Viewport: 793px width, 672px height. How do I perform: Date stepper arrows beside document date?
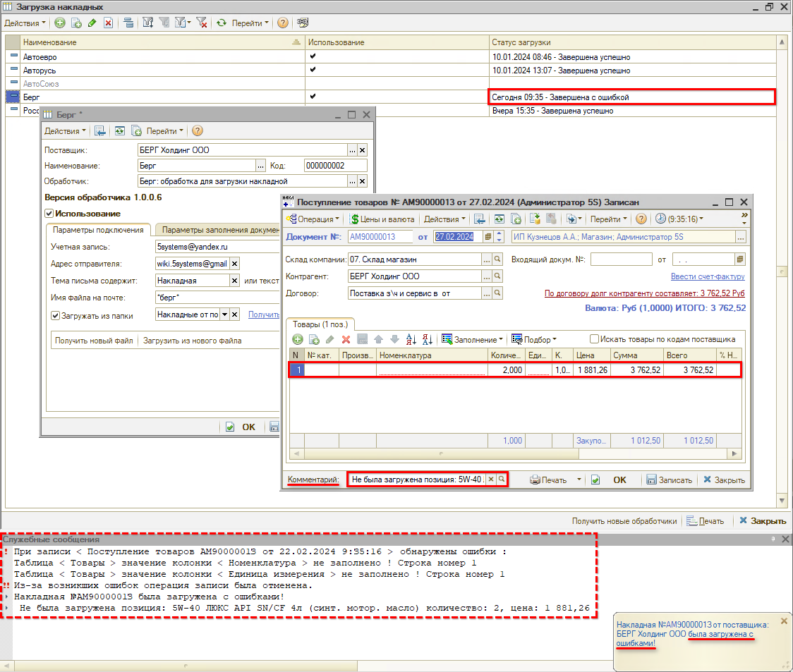tap(500, 237)
